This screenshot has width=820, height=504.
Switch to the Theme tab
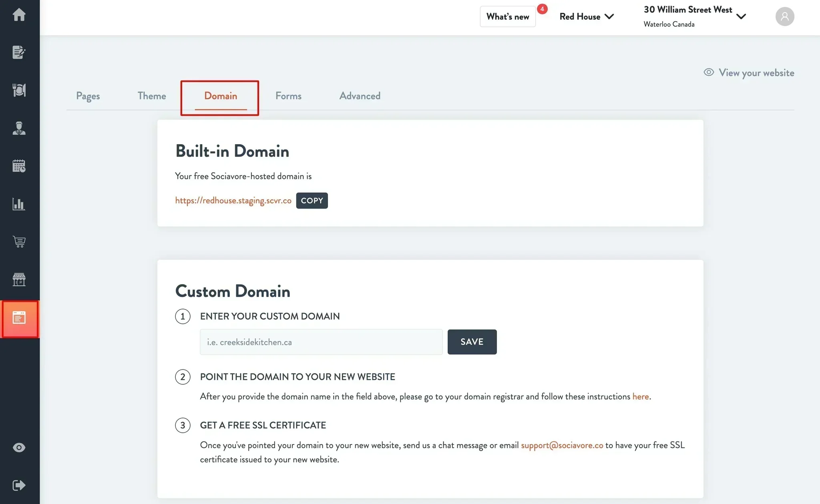[x=152, y=96]
